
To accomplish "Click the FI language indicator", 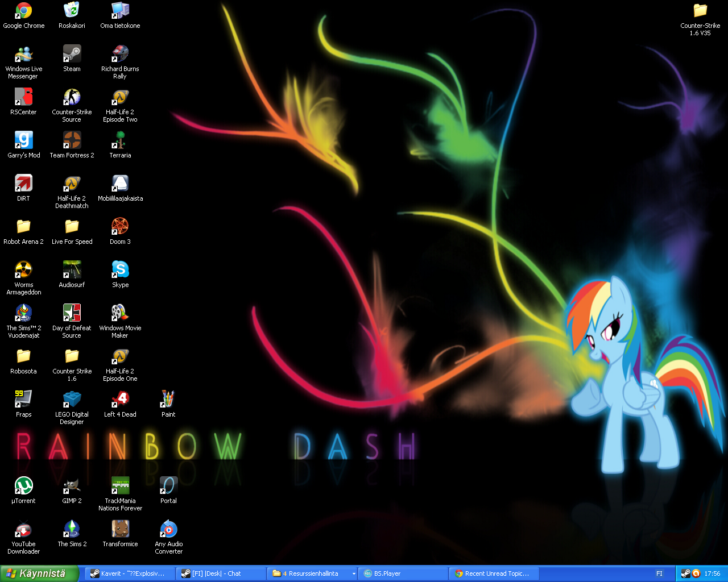I will click(x=659, y=573).
